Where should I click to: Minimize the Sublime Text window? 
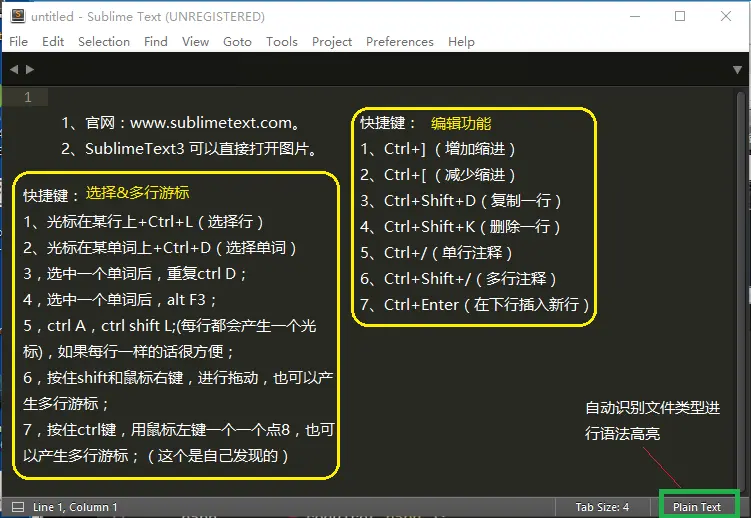click(635, 16)
